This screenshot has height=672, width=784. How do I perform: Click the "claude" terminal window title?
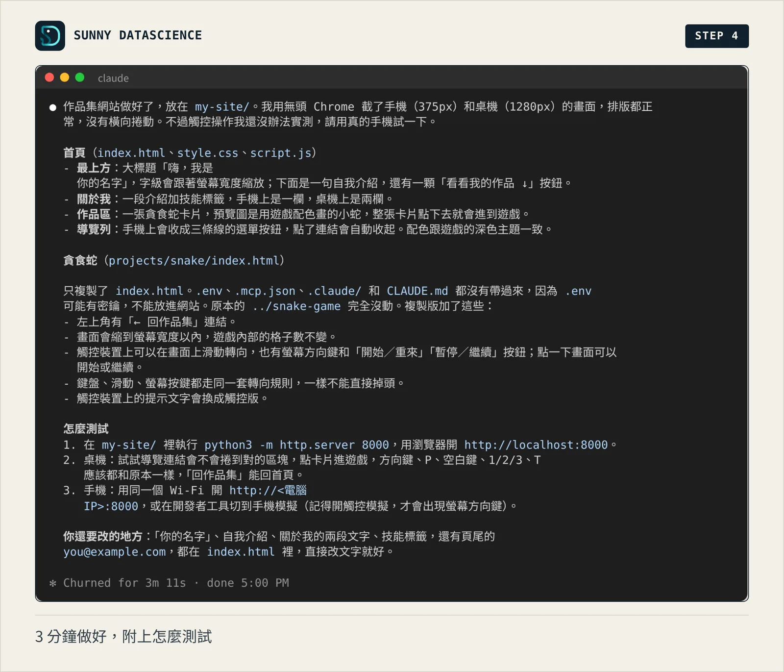coord(113,78)
